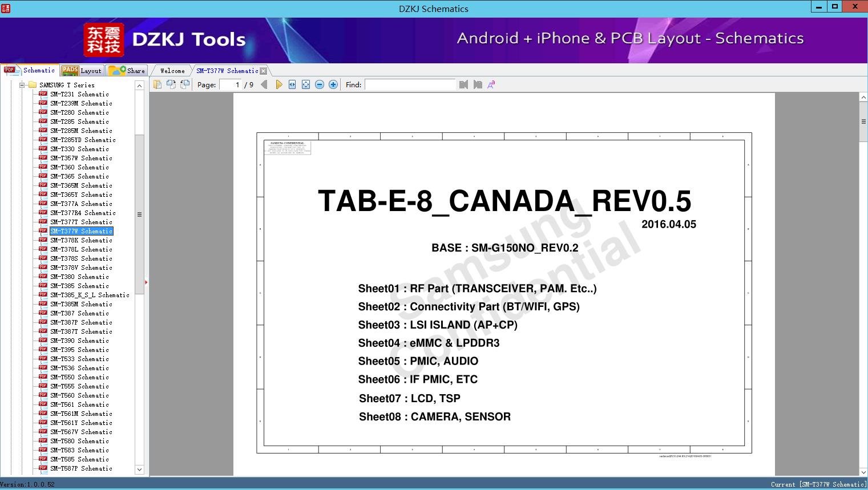Click the rotate clockwise toolbar icon
The height and width of the screenshot is (490, 868).
click(x=184, y=84)
